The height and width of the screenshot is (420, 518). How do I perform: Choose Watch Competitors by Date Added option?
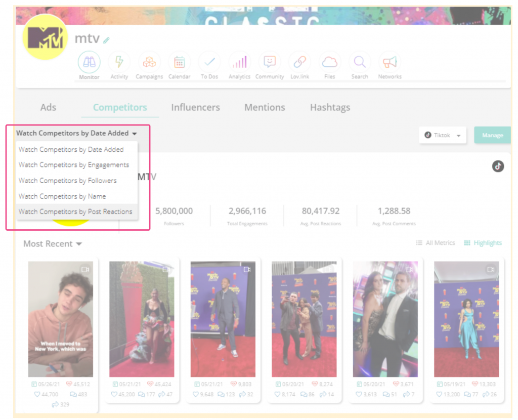(77, 149)
